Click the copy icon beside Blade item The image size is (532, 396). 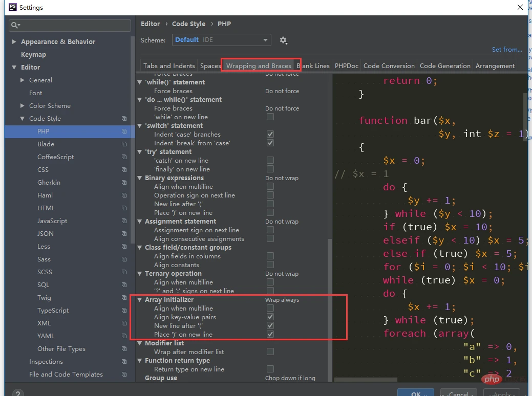[124, 144]
